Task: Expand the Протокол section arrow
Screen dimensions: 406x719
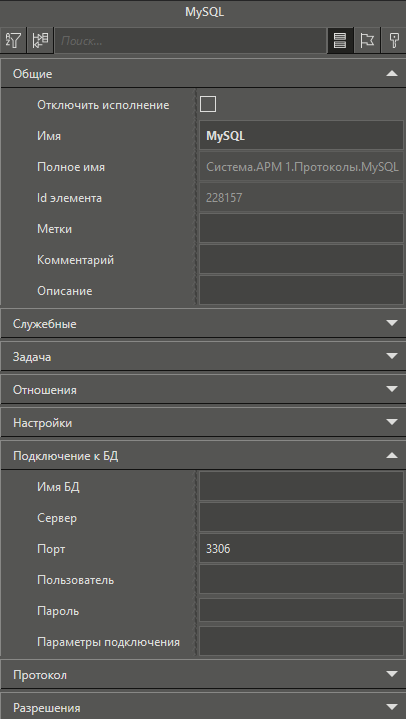Action: tap(391, 674)
